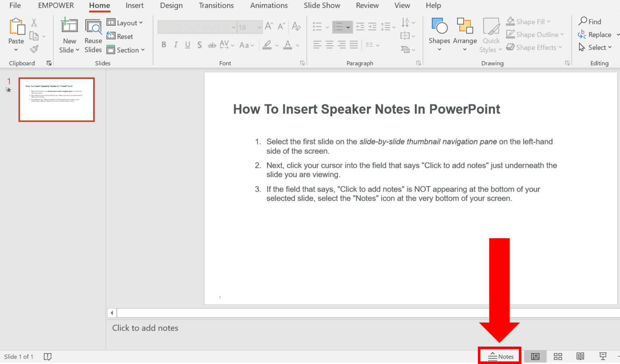Switch to Slide Sorter view
The image size is (620, 364).
558,356
